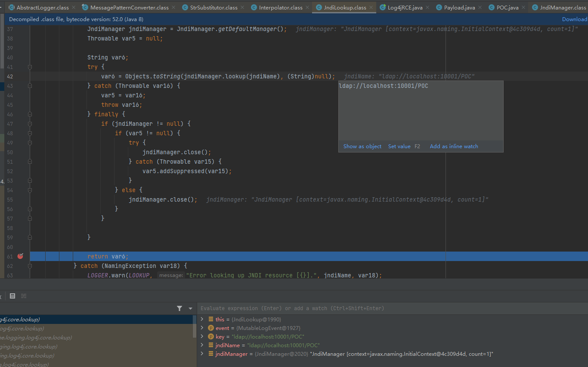Click the 'return var6;' line

click(108, 256)
